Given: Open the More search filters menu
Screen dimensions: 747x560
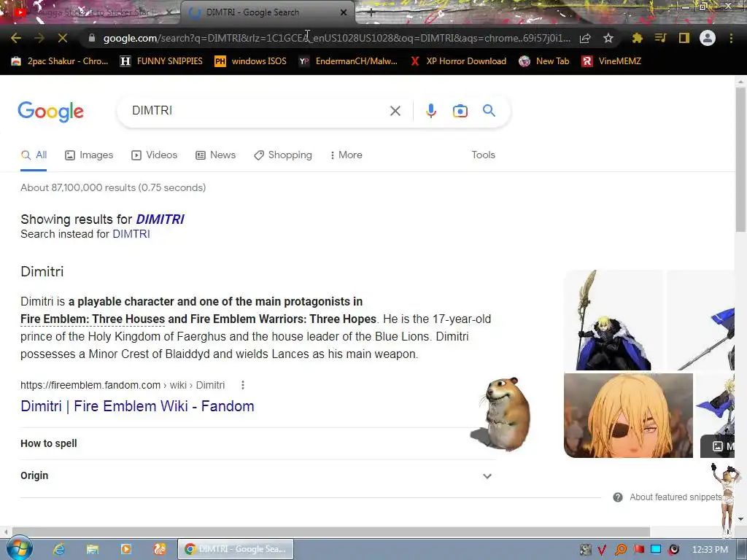Looking at the screenshot, I should click(x=347, y=155).
